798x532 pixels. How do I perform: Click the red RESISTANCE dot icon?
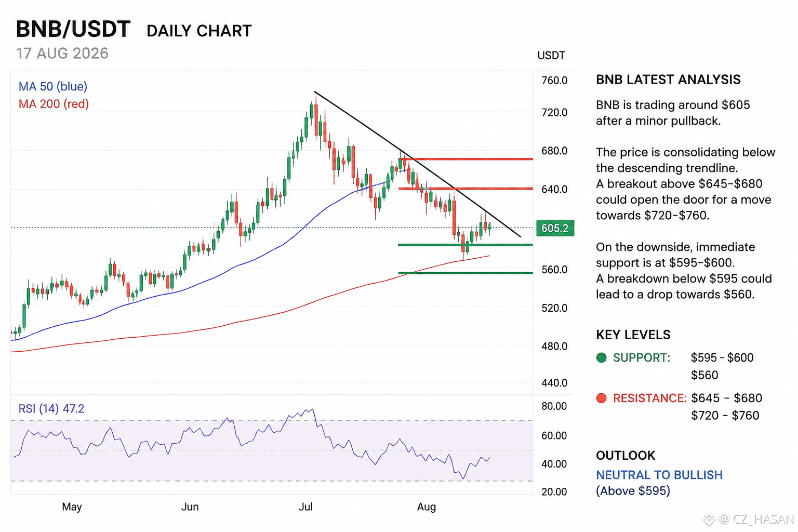pos(602,398)
